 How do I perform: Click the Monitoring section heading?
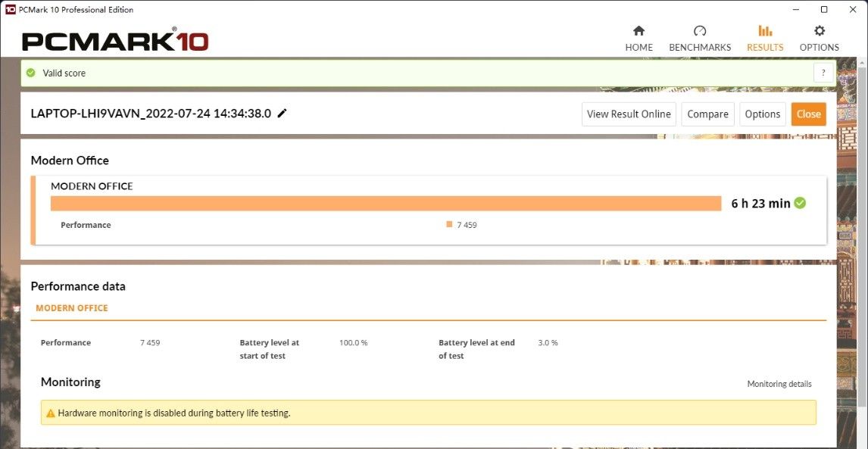point(71,382)
